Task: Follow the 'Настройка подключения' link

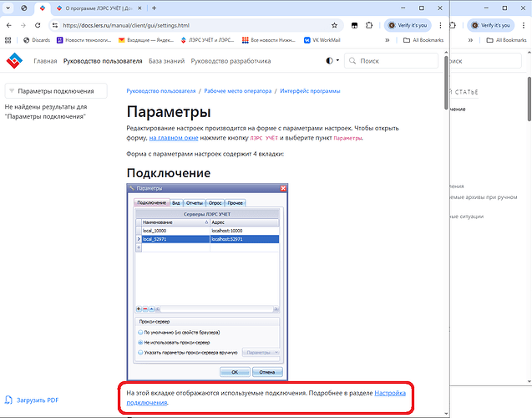Action: (x=390, y=393)
